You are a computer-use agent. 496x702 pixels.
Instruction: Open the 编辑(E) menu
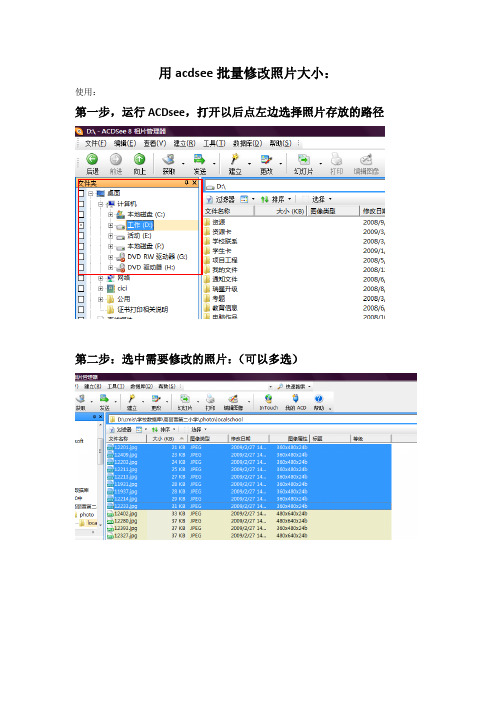(125, 143)
